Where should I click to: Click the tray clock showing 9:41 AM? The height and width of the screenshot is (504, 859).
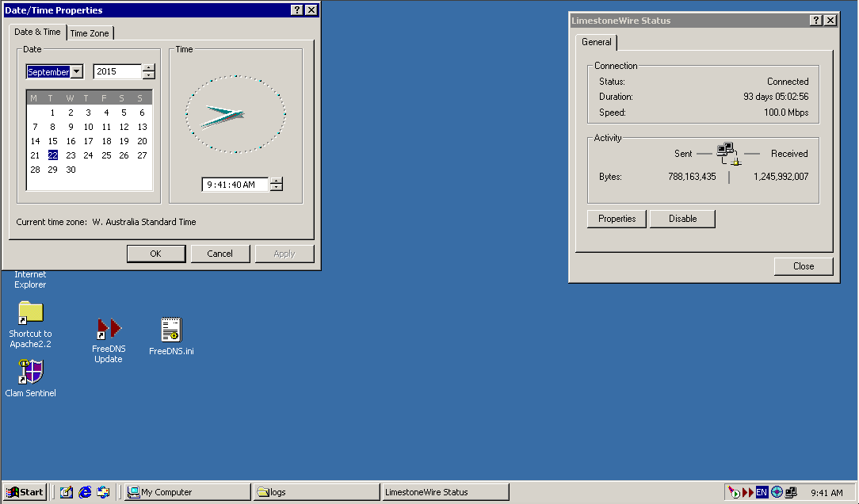(x=827, y=492)
